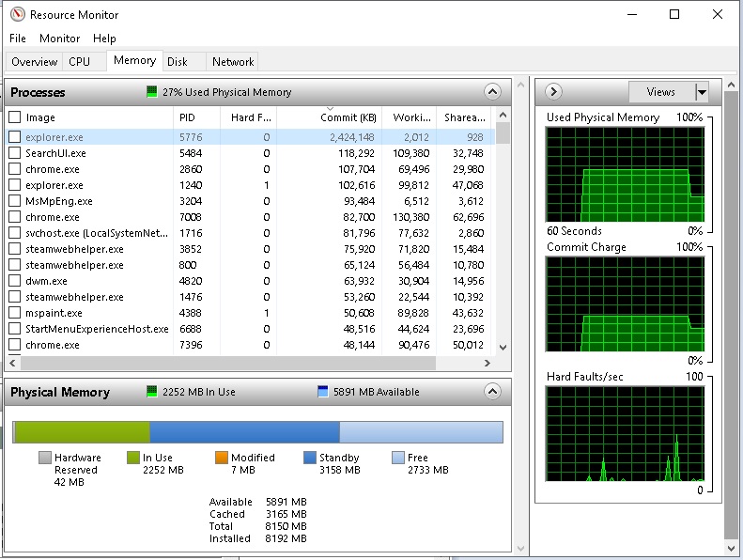Click the Standby blue legend swatch

click(x=309, y=458)
